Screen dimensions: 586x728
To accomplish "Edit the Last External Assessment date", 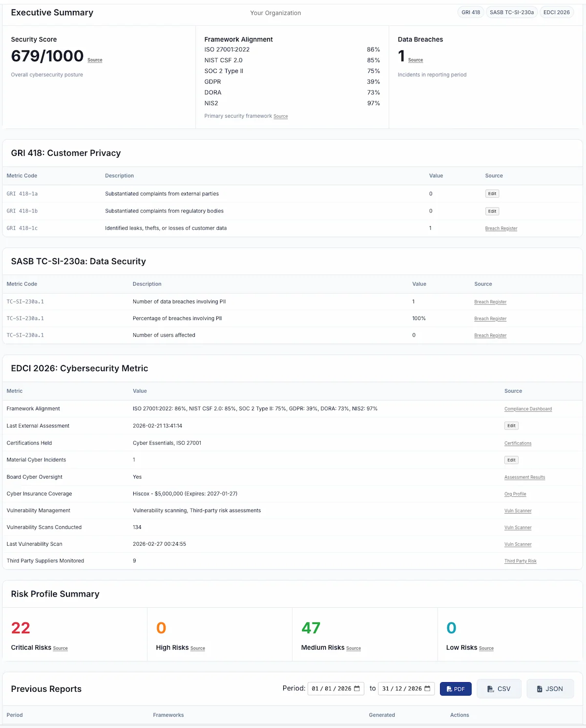I will (511, 426).
